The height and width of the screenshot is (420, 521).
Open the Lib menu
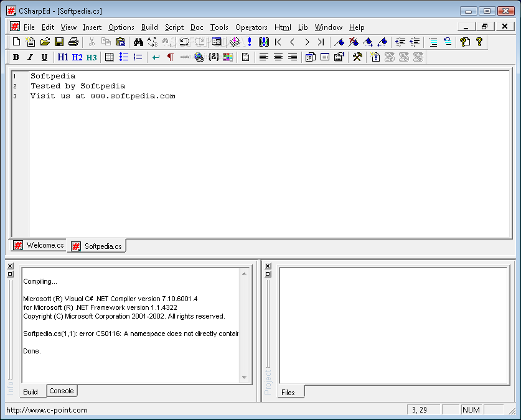(x=303, y=27)
